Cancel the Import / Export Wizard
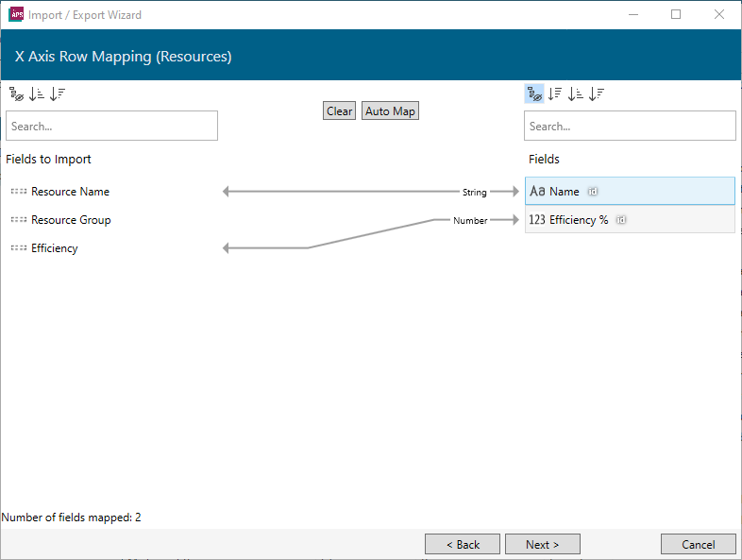 point(699,544)
